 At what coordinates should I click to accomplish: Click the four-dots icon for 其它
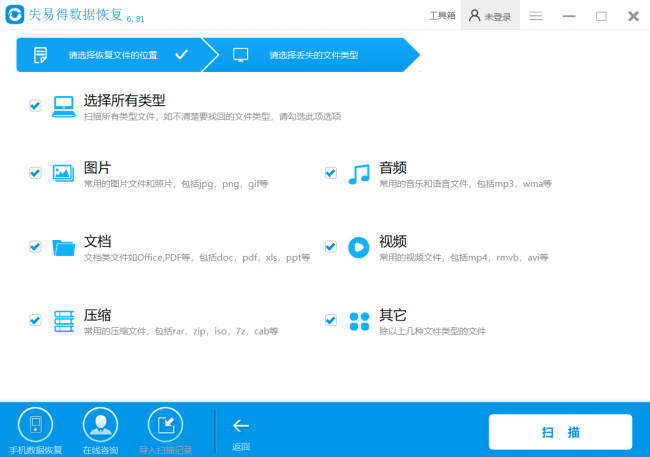click(359, 321)
